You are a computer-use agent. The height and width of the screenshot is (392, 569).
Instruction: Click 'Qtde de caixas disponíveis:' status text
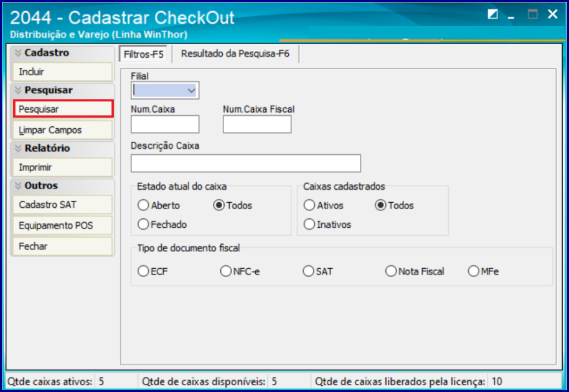click(204, 381)
